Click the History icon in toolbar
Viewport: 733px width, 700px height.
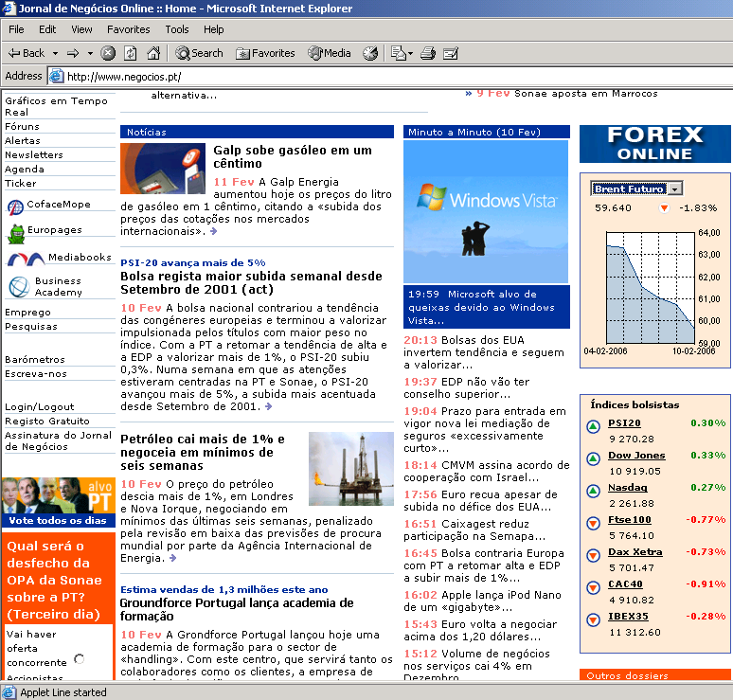(x=370, y=53)
